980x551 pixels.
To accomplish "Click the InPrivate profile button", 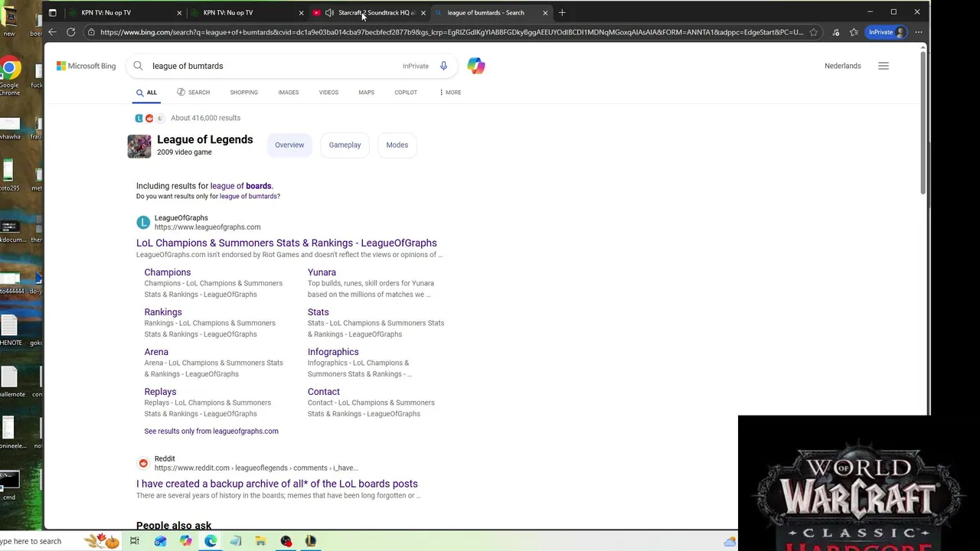I will click(x=887, y=32).
